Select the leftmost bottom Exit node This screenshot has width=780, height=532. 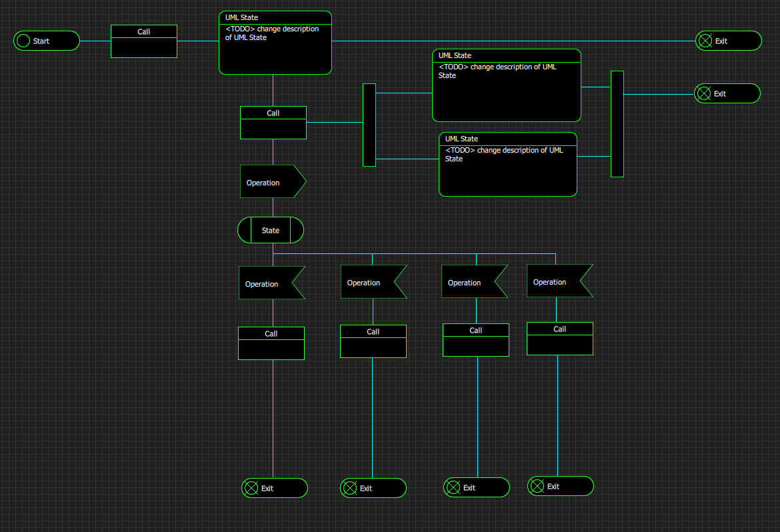coord(275,488)
